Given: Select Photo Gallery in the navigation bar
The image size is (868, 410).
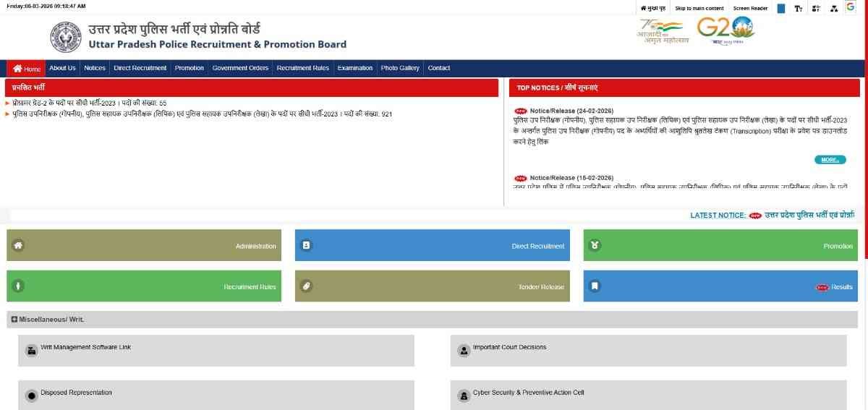Looking at the screenshot, I should click(x=400, y=68).
